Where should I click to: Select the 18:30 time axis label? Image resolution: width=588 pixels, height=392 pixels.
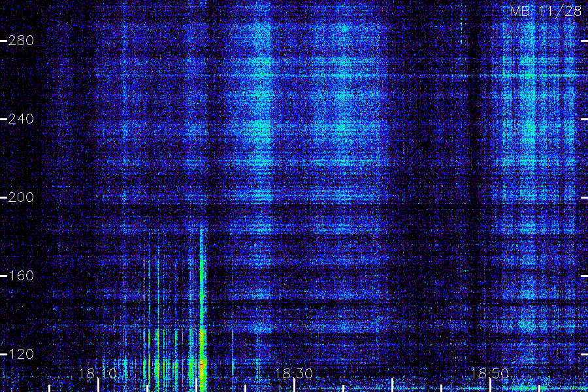click(x=293, y=373)
